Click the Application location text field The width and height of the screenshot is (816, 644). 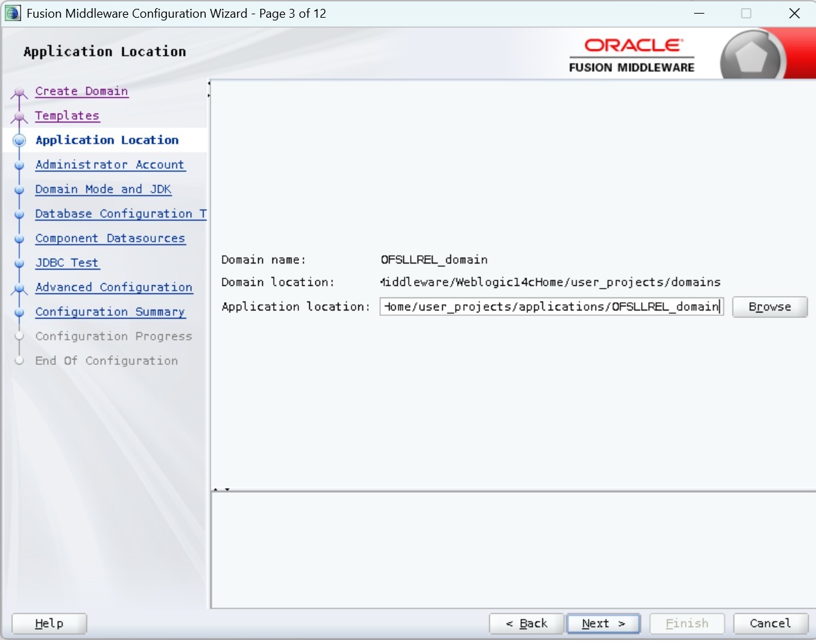pos(552,306)
